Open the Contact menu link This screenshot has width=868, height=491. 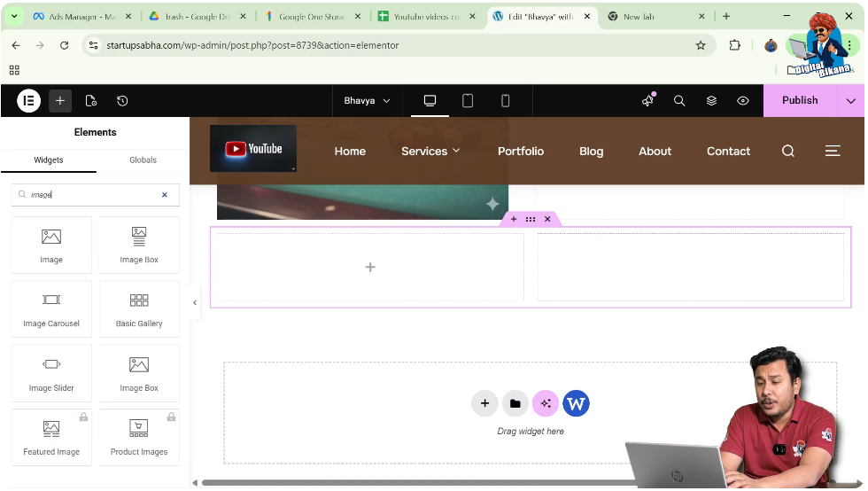[728, 152]
